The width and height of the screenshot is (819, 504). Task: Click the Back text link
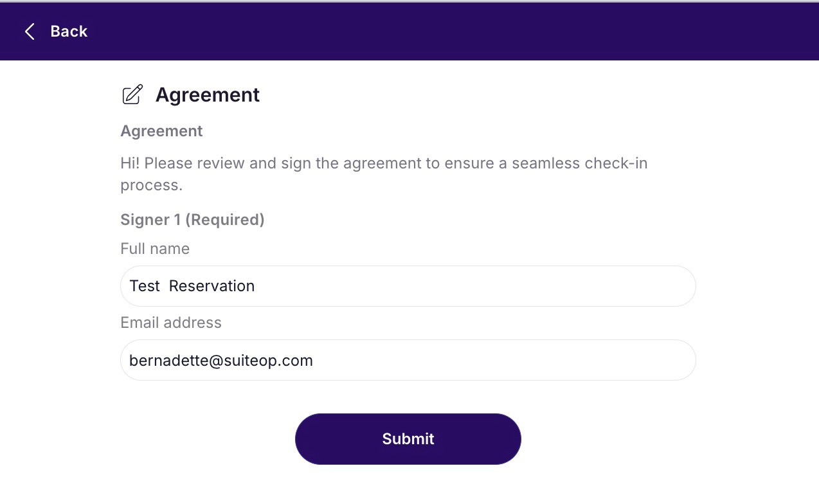click(x=69, y=32)
